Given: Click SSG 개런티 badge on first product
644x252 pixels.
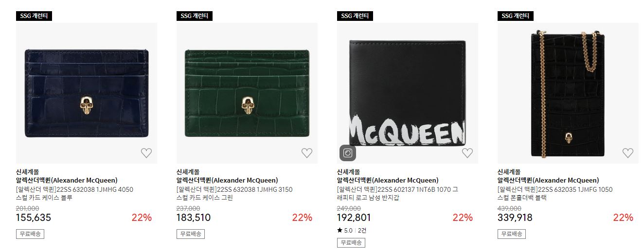Looking at the screenshot, I should tap(34, 16).
